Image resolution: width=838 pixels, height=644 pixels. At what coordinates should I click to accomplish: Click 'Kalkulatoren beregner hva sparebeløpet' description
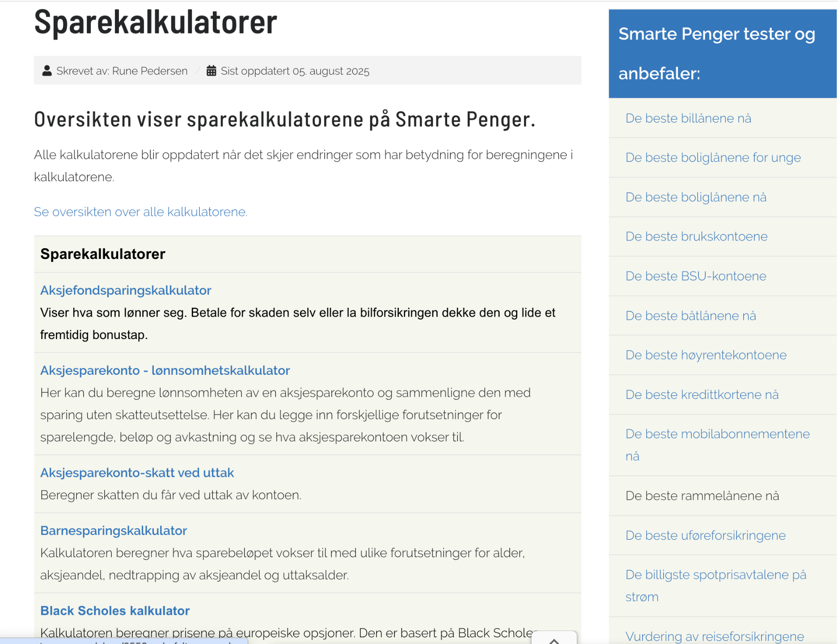coord(283,564)
